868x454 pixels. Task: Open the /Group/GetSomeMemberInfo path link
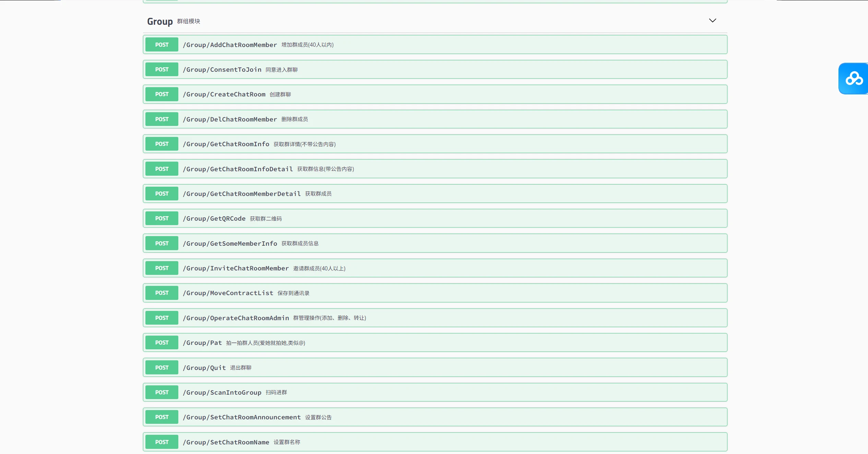(x=230, y=244)
